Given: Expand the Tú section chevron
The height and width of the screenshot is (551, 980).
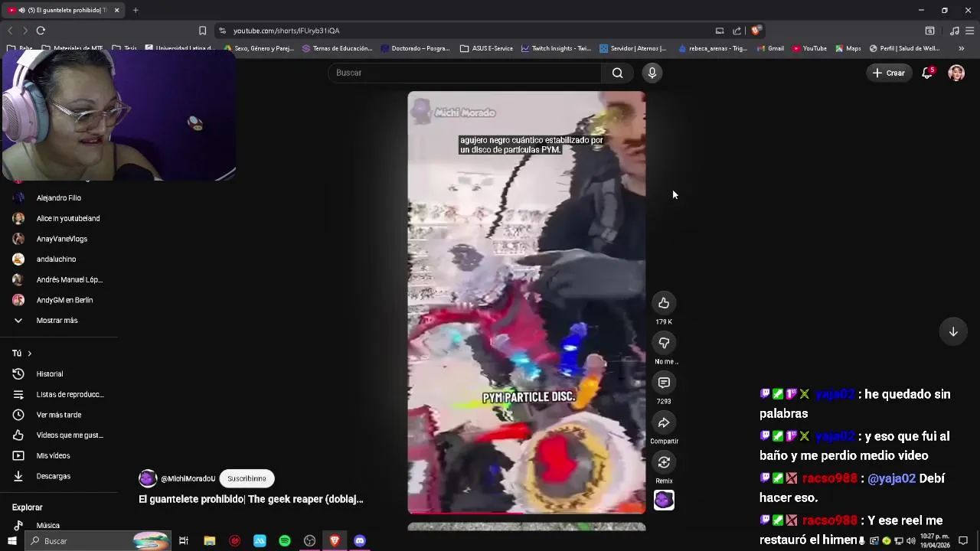Looking at the screenshot, I should click(29, 354).
